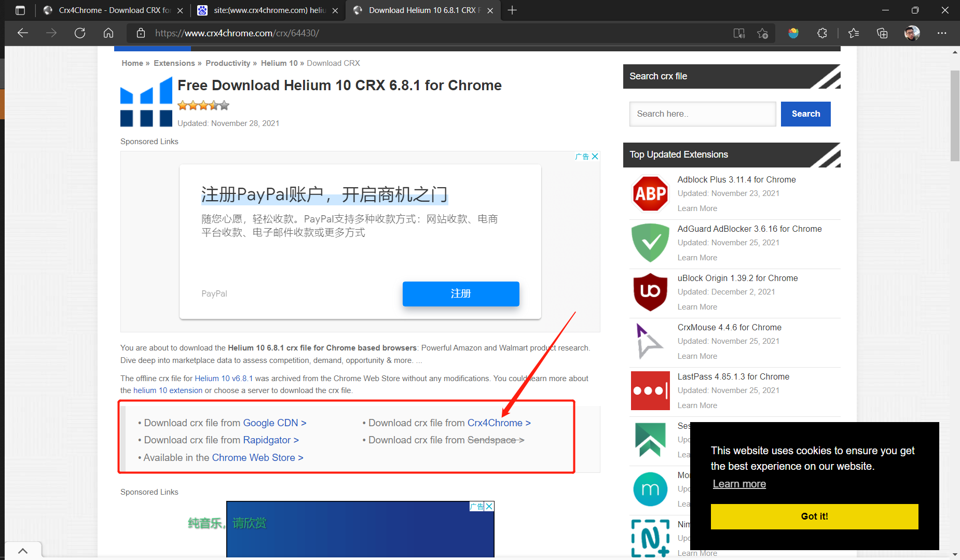Open browser Settings and more menu
Screen dimensions: 960x560
[x=942, y=33]
